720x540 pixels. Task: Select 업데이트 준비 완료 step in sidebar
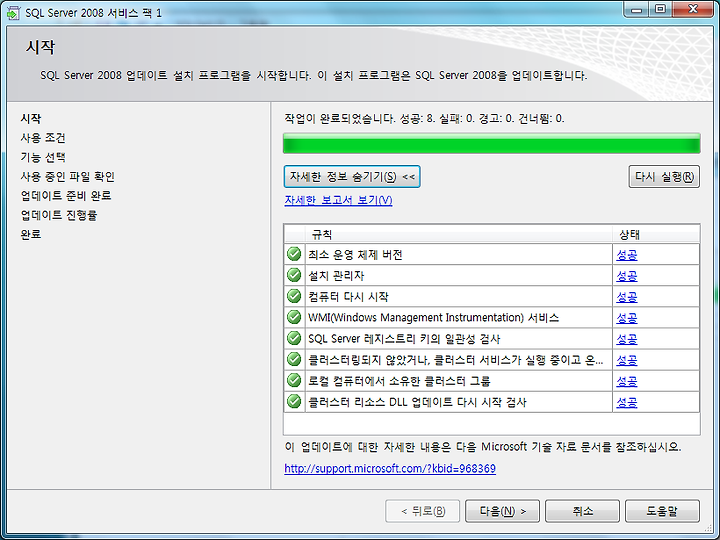tap(66, 196)
